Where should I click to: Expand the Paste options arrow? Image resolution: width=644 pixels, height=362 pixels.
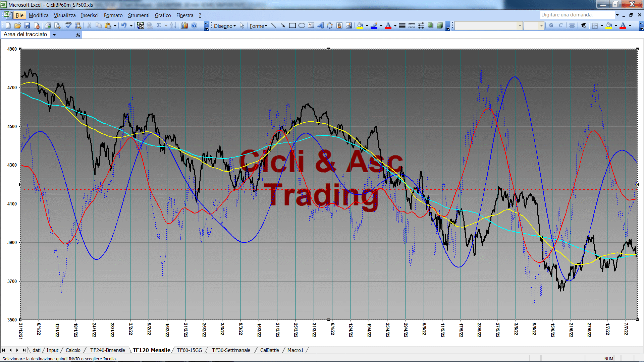tap(115, 25)
